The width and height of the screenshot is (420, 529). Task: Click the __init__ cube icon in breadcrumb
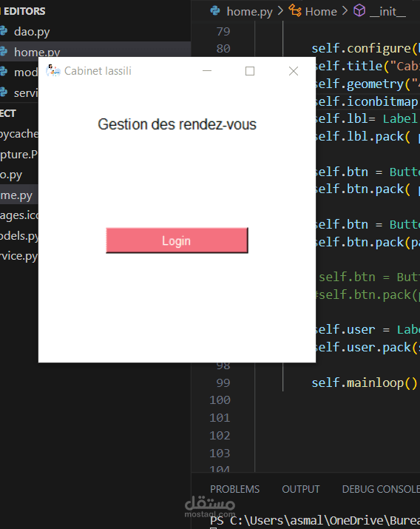(359, 11)
